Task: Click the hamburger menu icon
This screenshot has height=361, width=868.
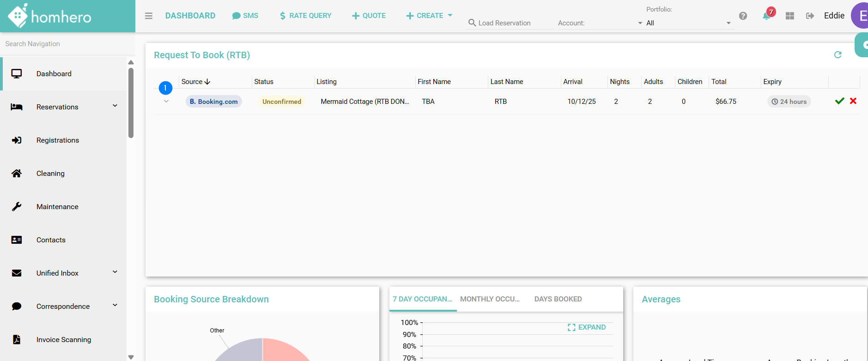Action: coord(148,16)
